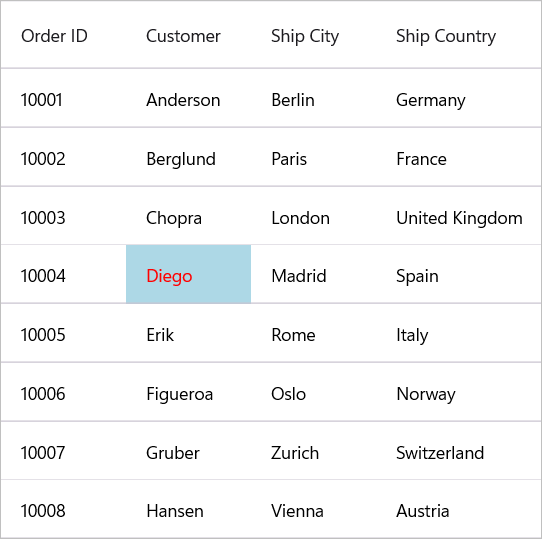Select the Paris cell
542x539 pixels.
[x=313, y=157]
